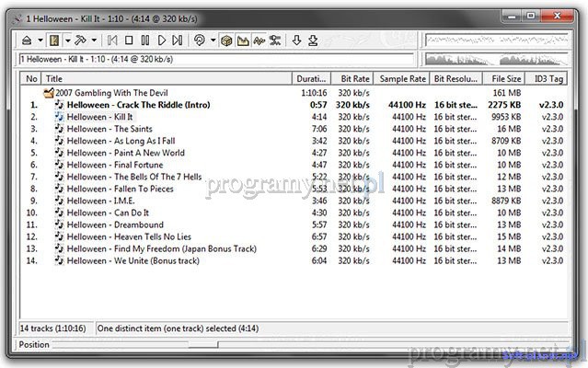Click the eject/open files toolbar icon
This screenshot has height=368, width=588.
coord(28,40)
